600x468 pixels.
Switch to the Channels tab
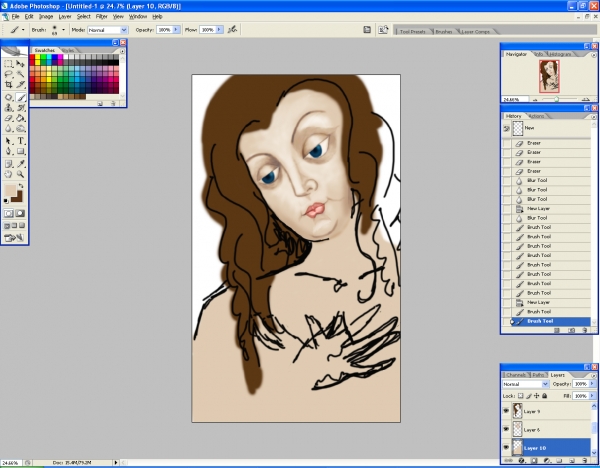click(516, 375)
